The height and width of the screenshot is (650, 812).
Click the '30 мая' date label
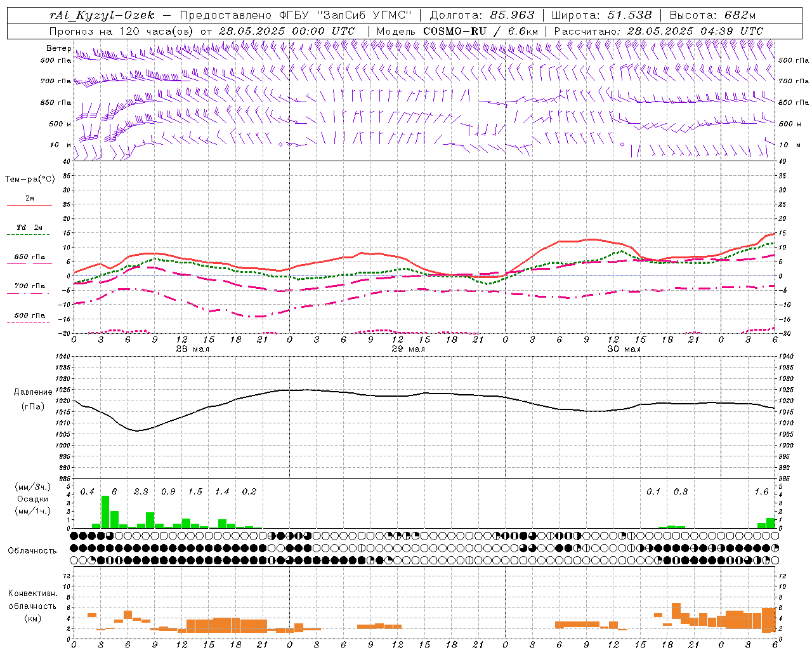point(624,349)
